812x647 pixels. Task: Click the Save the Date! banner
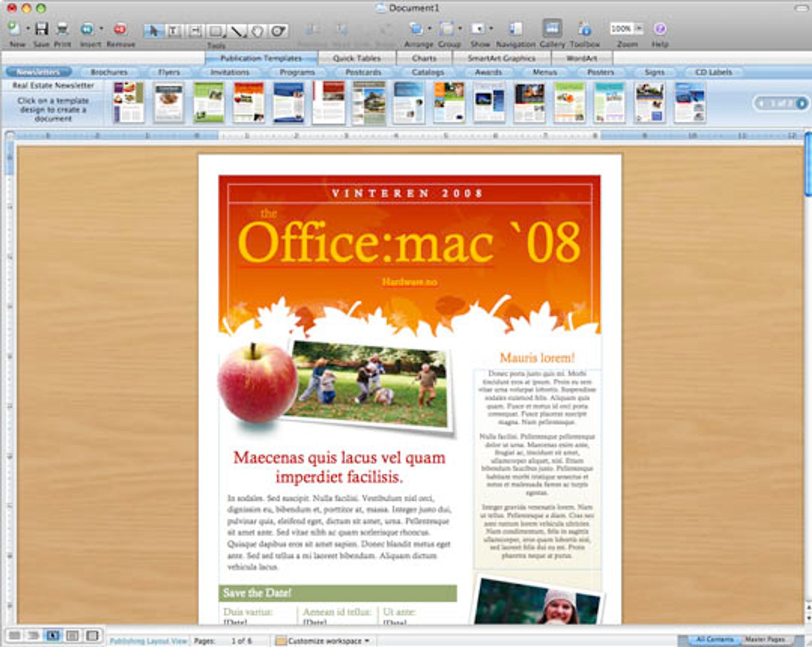[x=338, y=593]
